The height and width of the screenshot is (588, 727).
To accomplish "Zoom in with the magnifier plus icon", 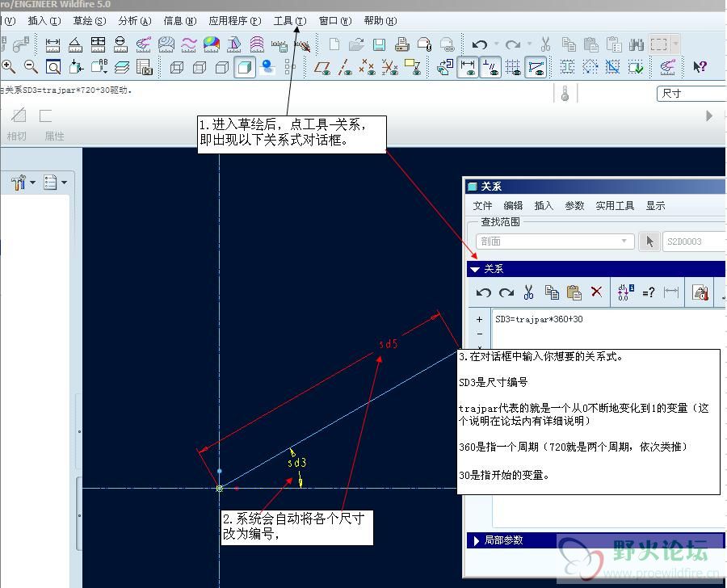I will (8, 67).
